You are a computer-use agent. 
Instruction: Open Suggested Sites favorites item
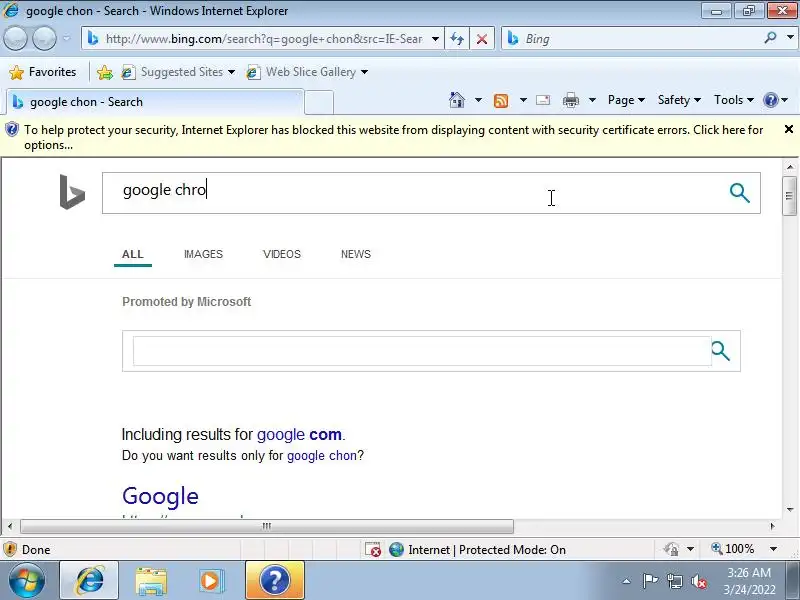178,72
